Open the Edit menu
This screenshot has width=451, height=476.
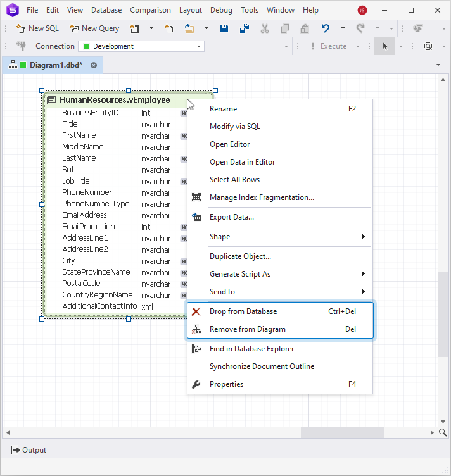point(52,10)
